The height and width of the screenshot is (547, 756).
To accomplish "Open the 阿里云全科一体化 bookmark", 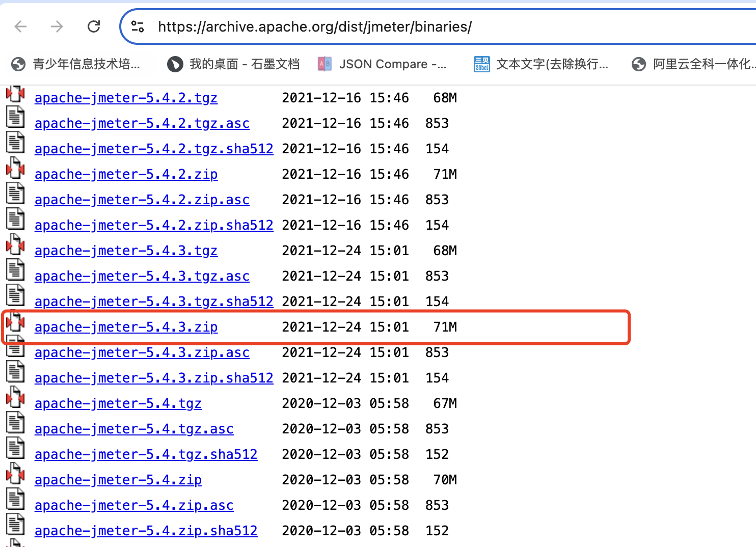I will click(x=693, y=64).
